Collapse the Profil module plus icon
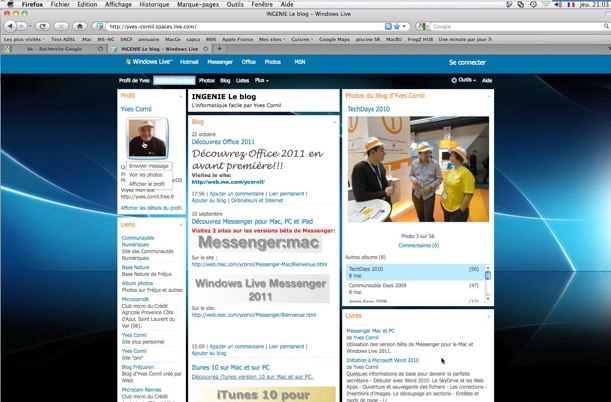 click(180, 96)
